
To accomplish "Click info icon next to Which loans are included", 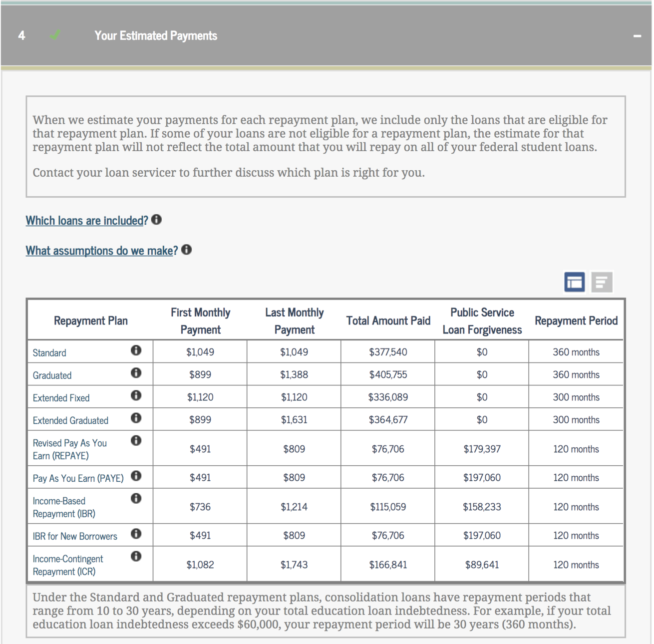I will pos(156,220).
